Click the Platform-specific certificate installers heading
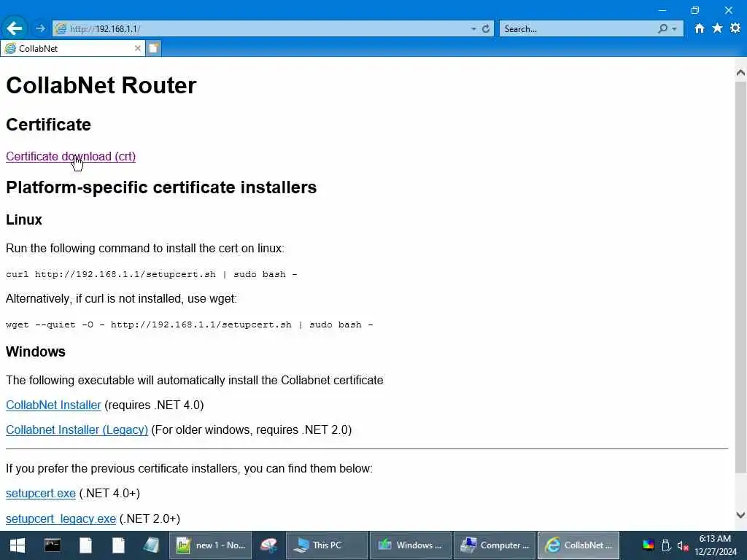 (x=161, y=187)
